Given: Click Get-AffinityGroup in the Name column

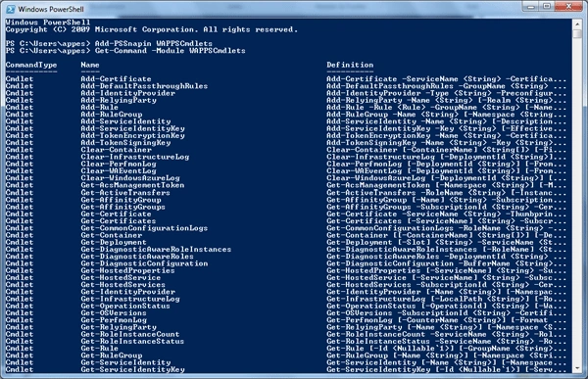Looking at the screenshot, I should pyautogui.click(x=121, y=200).
